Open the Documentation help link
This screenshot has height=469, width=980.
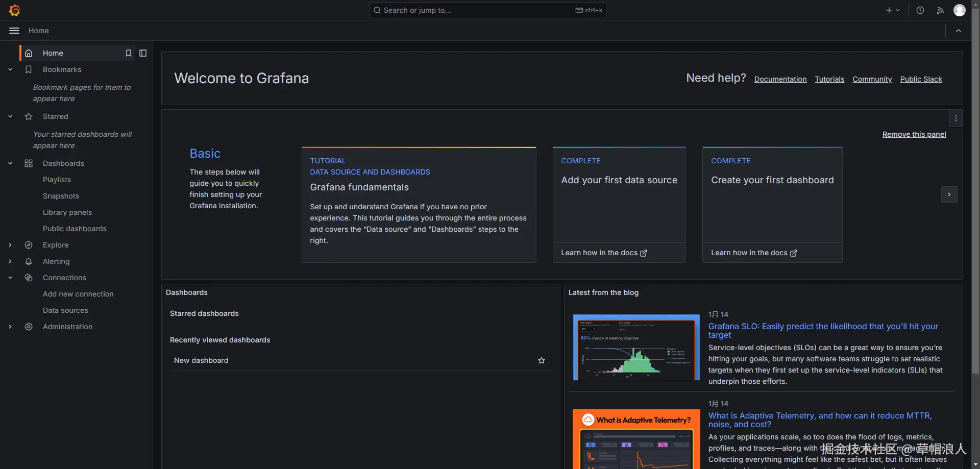click(x=780, y=79)
